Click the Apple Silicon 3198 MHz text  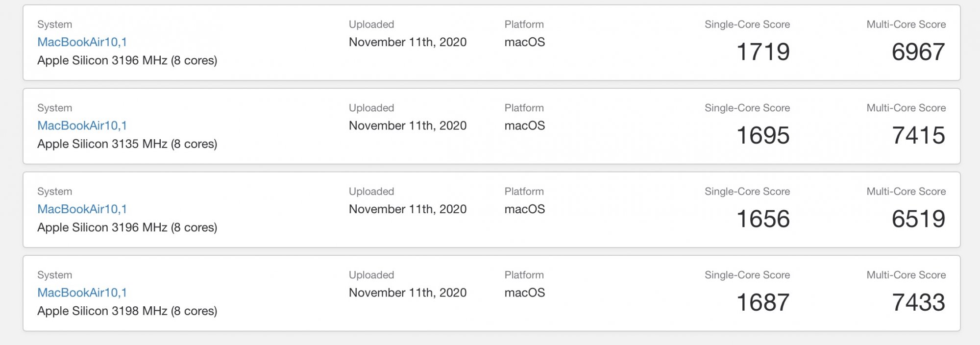(127, 311)
